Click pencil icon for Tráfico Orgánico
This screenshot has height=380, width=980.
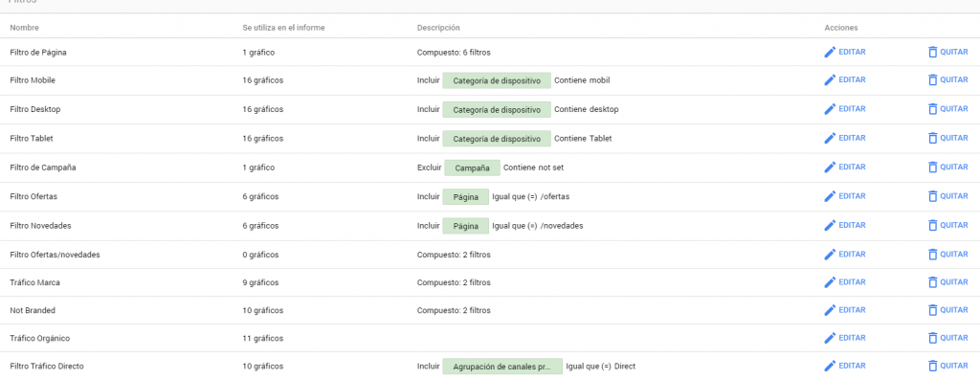(x=830, y=338)
